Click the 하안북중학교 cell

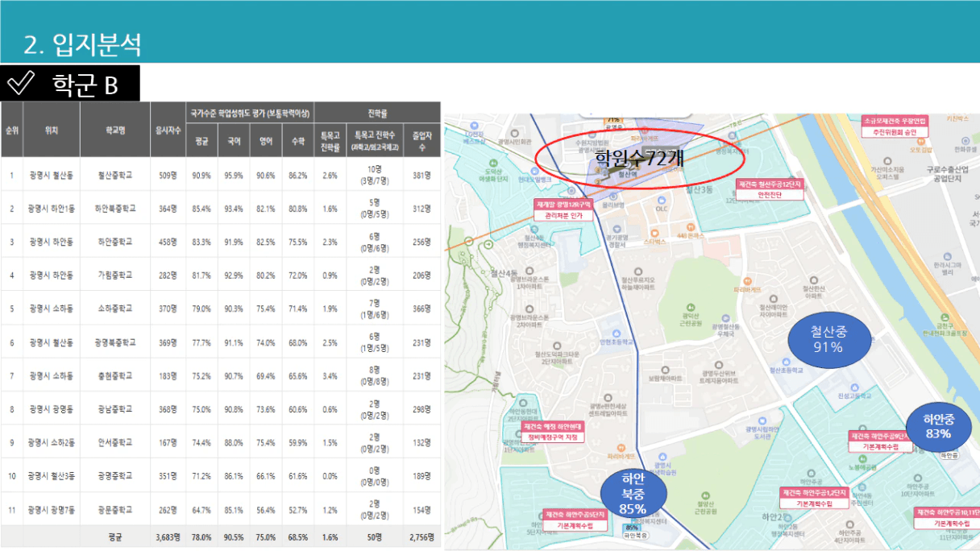coord(115,208)
